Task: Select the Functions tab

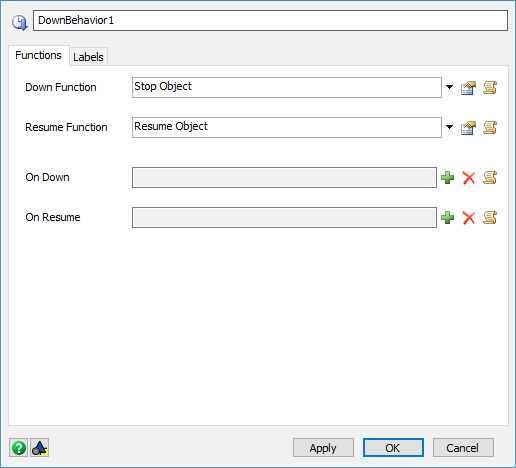Action: (x=39, y=55)
